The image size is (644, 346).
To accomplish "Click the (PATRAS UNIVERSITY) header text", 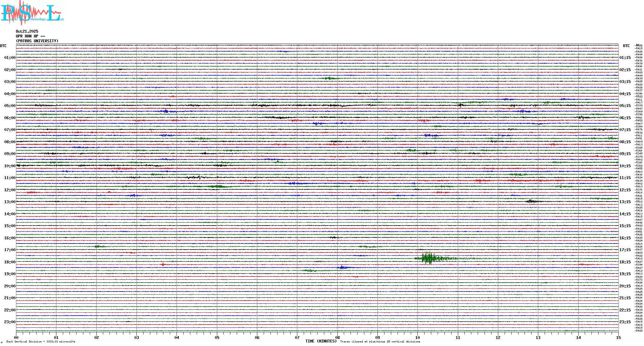I will point(37,41).
